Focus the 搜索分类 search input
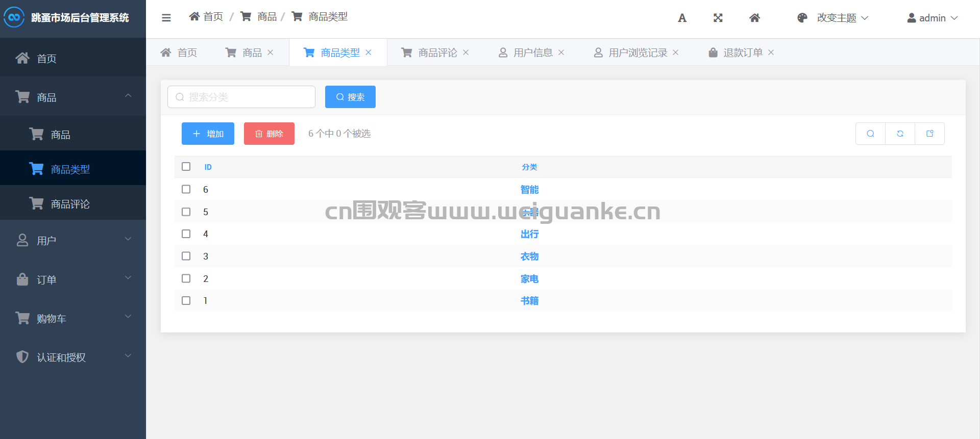The height and width of the screenshot is (439, 980). pos(241,97)
